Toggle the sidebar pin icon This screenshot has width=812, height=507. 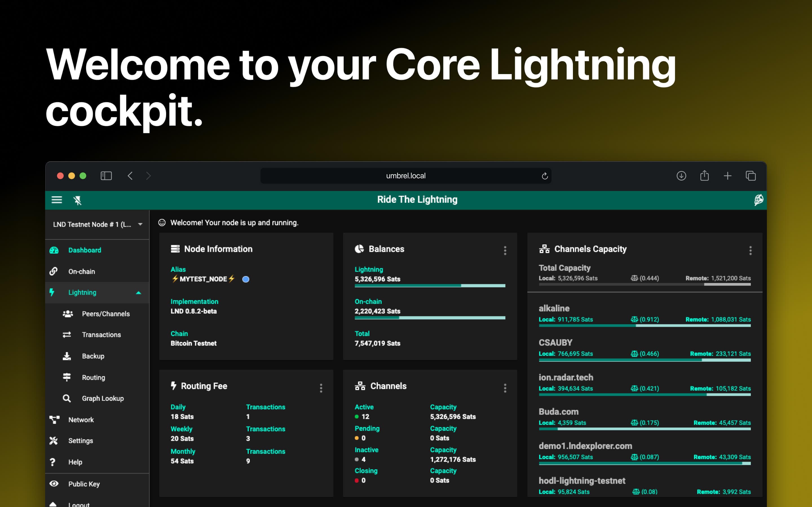[78, 201]
